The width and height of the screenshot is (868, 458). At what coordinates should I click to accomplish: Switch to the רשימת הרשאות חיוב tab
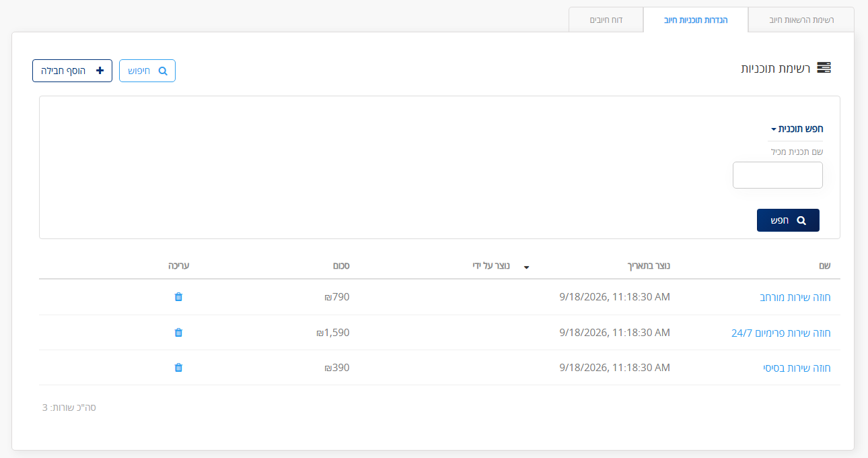click(x=801, y=20)
